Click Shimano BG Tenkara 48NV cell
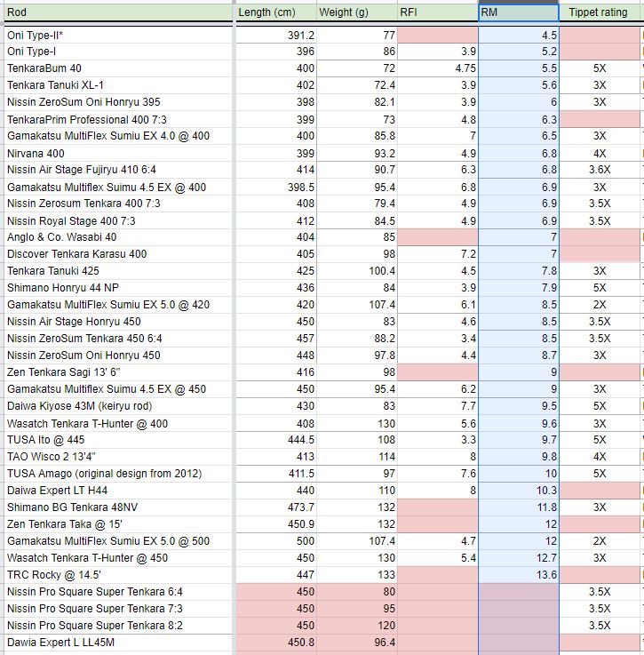This screenshot has height=655, width=644. click(118, 507)
